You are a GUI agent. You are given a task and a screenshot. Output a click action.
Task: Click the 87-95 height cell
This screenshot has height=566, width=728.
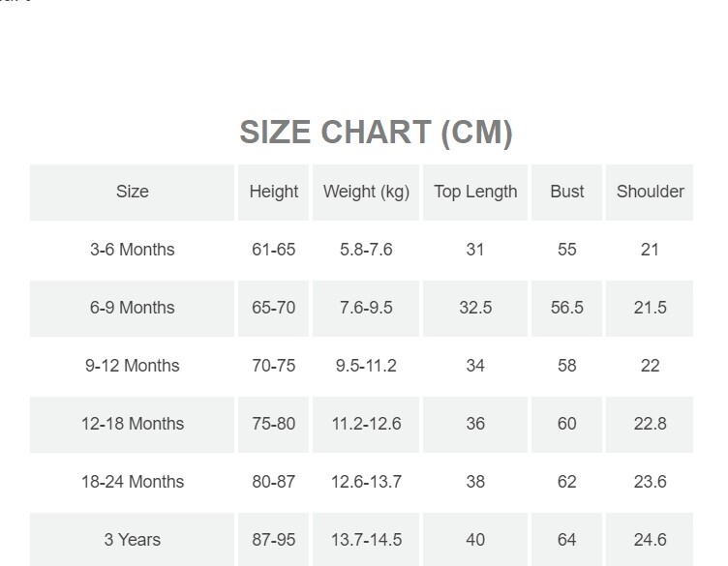point(274,540)
